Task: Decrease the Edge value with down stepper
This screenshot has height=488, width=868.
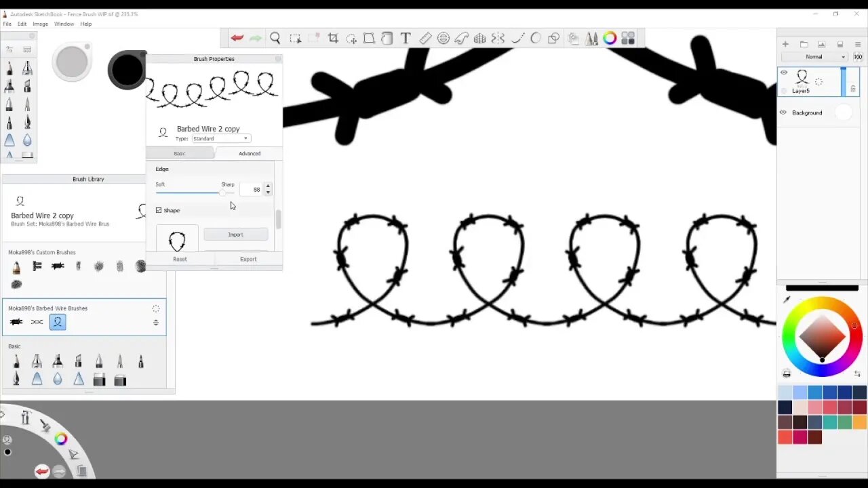Action: [268, 192]
